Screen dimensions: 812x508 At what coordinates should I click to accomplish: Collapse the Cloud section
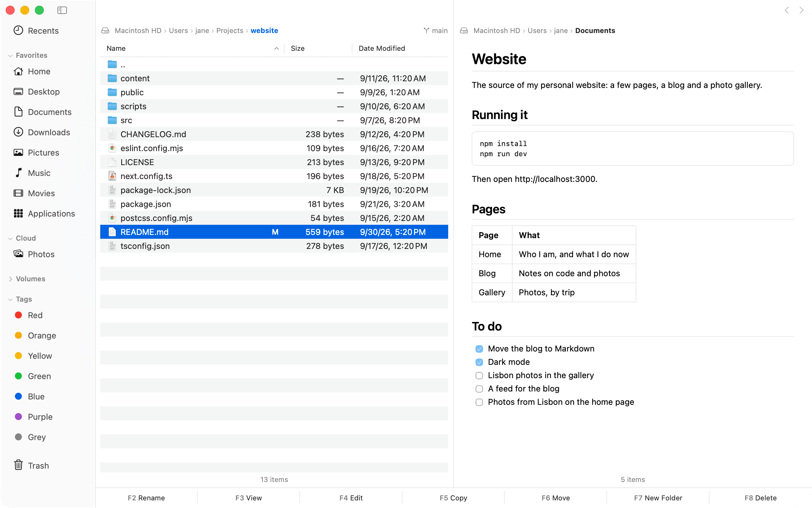(x=10, y=238)
